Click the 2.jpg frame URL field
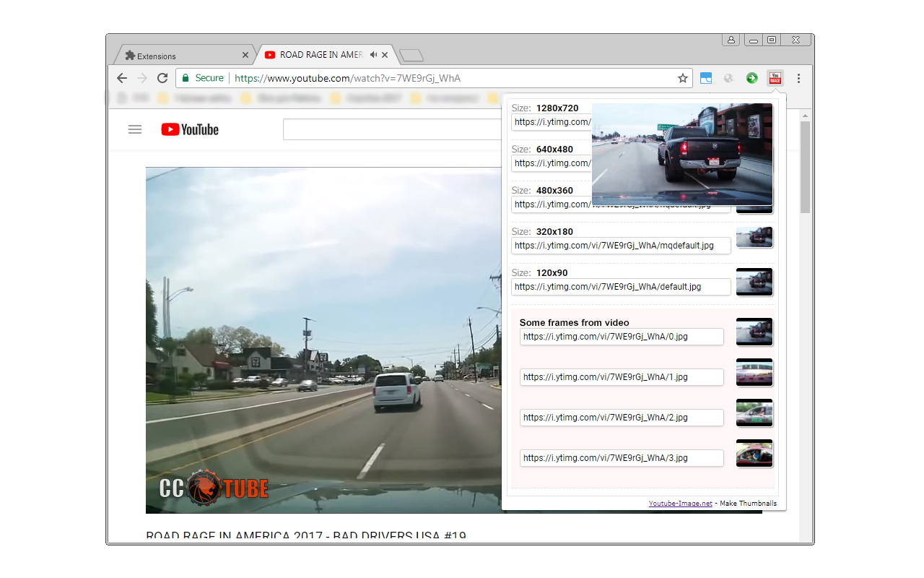 [621, 418]
